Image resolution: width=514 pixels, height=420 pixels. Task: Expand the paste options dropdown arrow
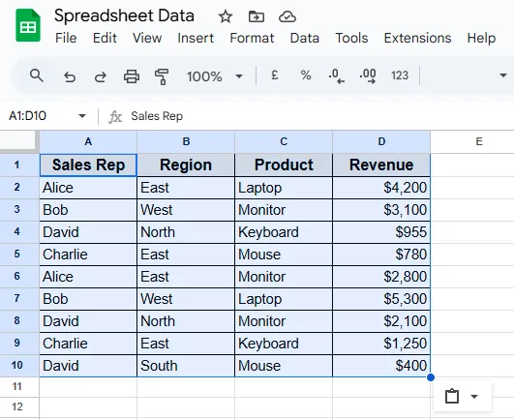click(474, 397)
